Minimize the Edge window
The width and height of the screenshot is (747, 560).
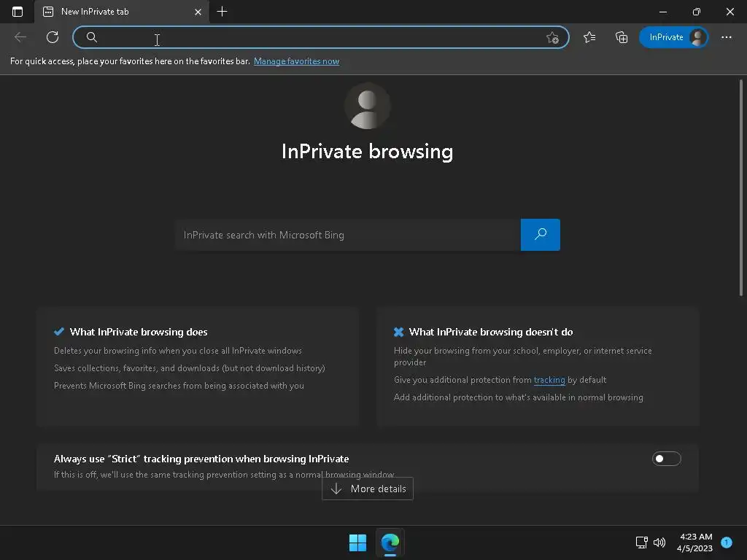tap(662, 12)
